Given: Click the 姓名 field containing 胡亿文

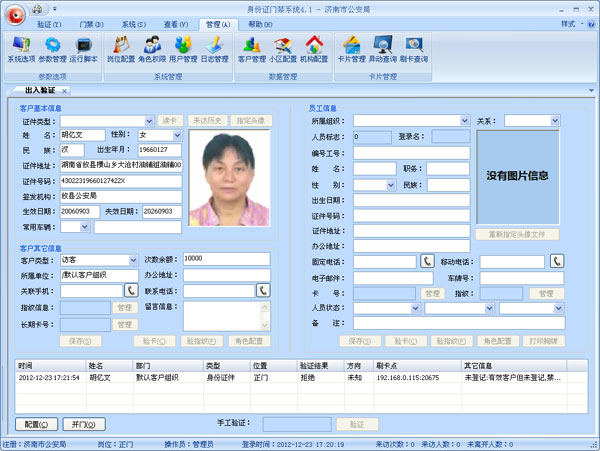Looking at the screenshot, I should [x=82, y=135].
